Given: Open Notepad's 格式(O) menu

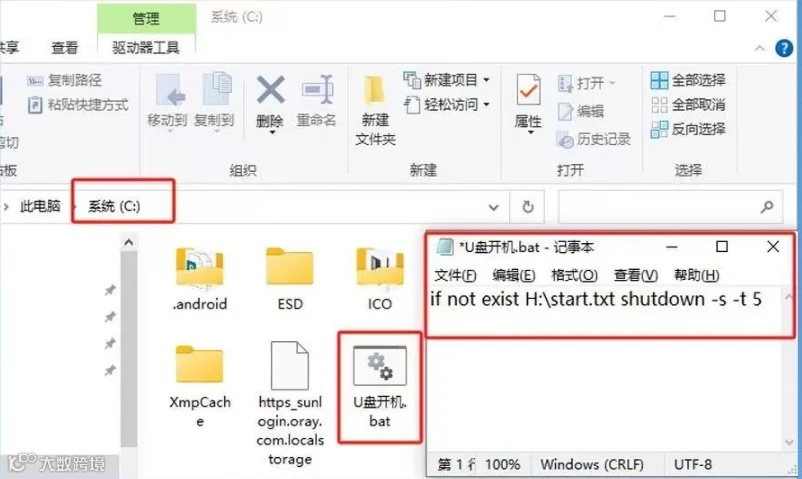Looking at the screenshot, I should (x=574, y=275).
